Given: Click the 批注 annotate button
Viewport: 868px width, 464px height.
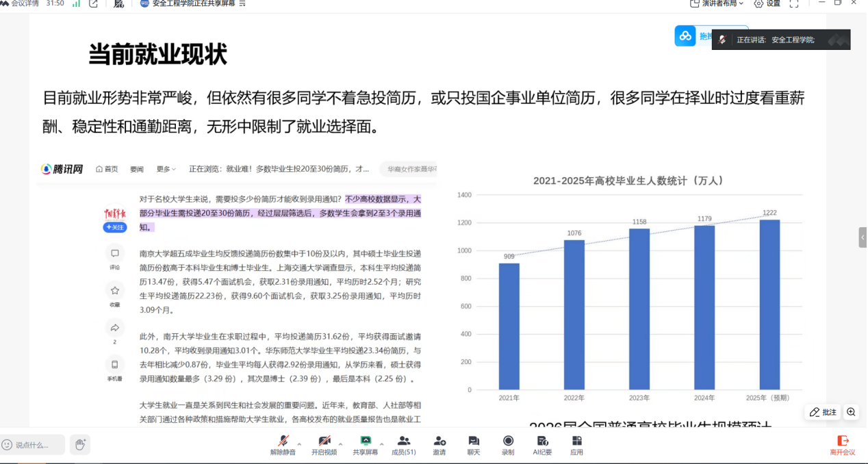Looking at the screenshot, I should [x=823, y=412].
